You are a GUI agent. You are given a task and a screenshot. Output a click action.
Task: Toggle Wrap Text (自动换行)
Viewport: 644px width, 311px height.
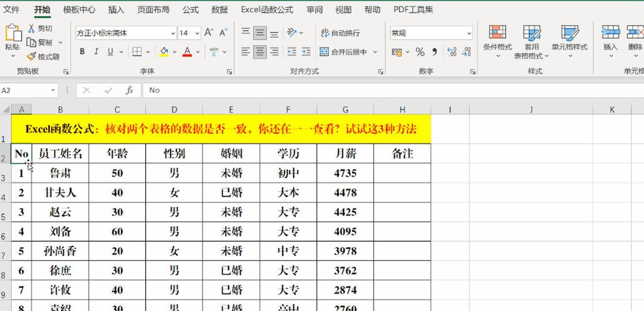(x=340, y=33)
